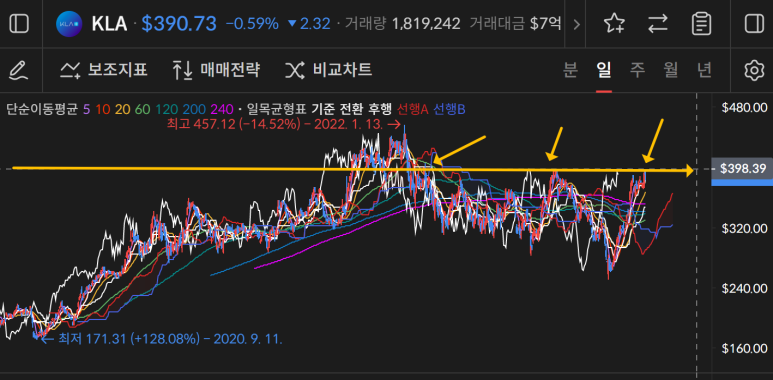Toggle the left sidebar panel icon
773x380 pixels.
[19, 23]
